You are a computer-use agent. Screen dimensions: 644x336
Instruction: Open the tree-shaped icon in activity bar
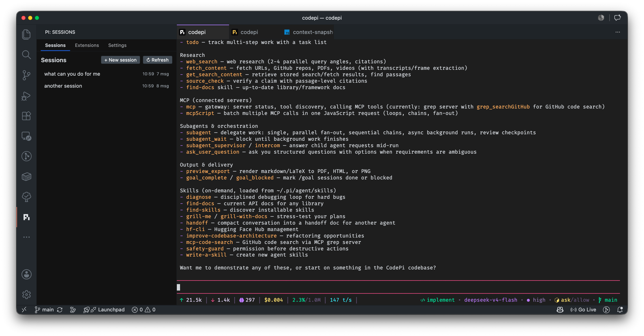coord(26,197)
